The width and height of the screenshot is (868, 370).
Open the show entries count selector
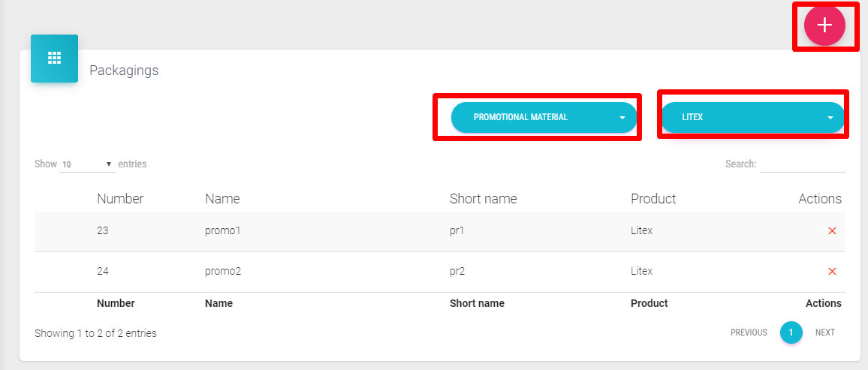[86, 164]
